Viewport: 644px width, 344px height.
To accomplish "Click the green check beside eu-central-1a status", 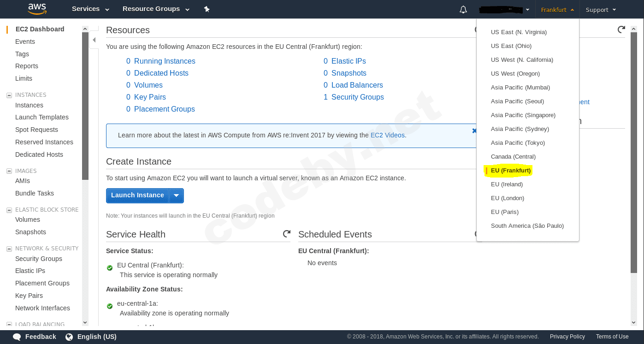I will point(110,306).
